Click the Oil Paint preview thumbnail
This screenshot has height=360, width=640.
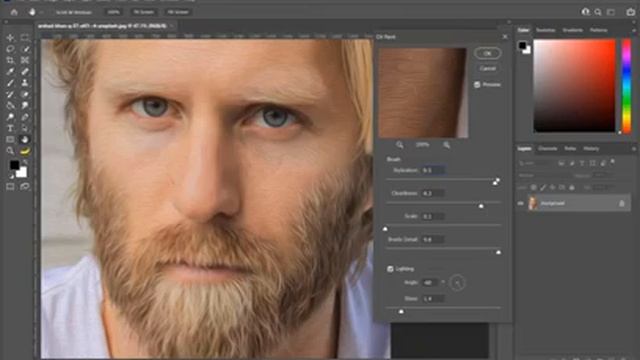pos(423,93)
